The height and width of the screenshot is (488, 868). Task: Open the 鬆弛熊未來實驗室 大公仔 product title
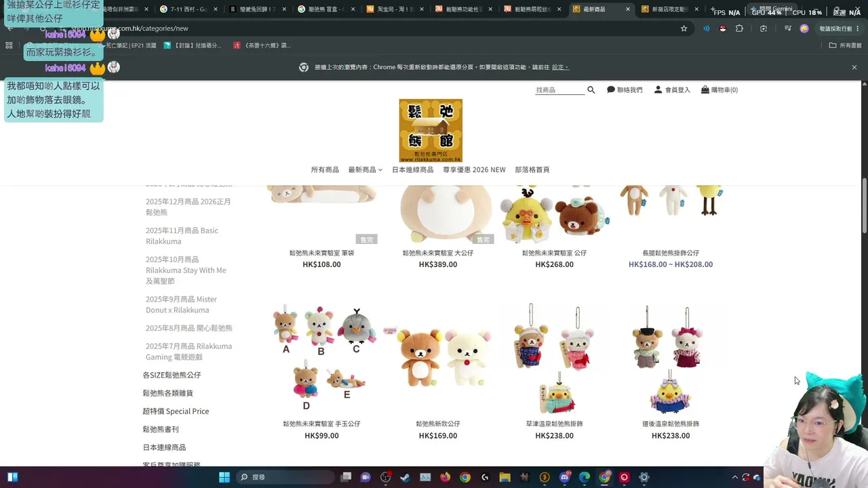438,253
